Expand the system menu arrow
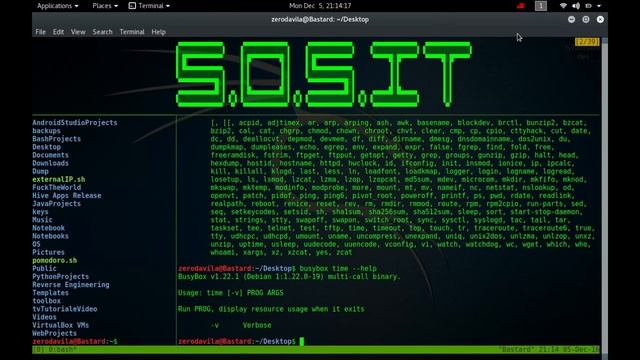The width and height of the screenshot is (640, 360). [x=599, y=6]
